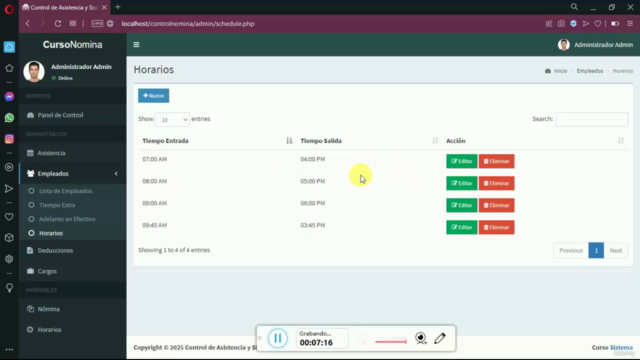Open the show entries dropdown
This screenshot has height=360, width=640.
coord(172,120)
